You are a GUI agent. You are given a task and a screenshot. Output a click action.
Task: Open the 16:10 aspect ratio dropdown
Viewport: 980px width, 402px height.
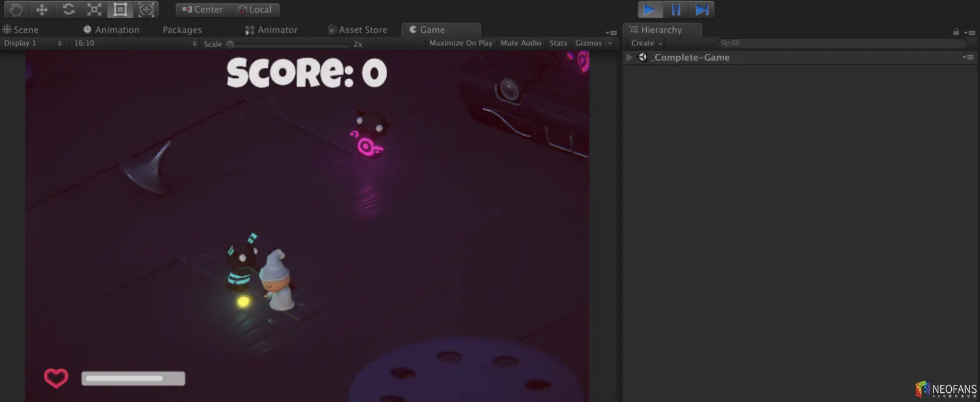coord(135,44)
